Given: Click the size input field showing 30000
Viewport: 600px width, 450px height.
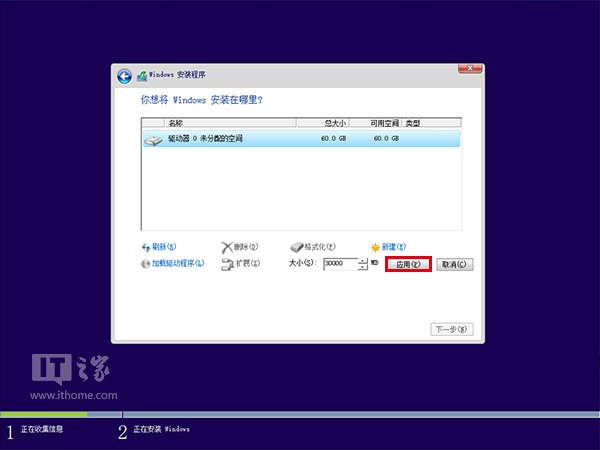Looking at the screenshot, I should (341, 264).
